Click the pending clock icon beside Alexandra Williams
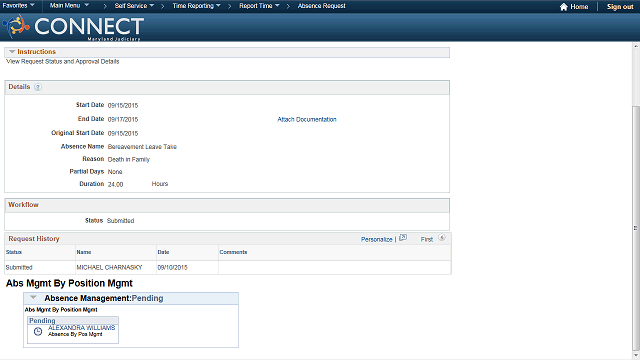 pos(38,331)
